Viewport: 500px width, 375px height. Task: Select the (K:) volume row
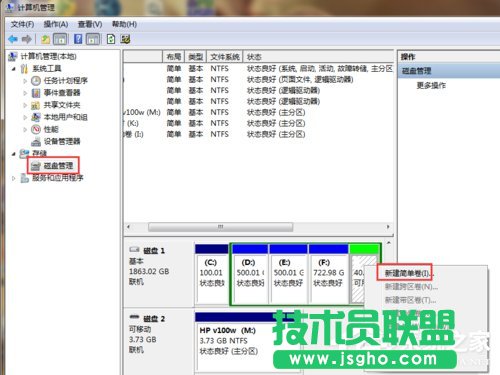pos(258,123)
